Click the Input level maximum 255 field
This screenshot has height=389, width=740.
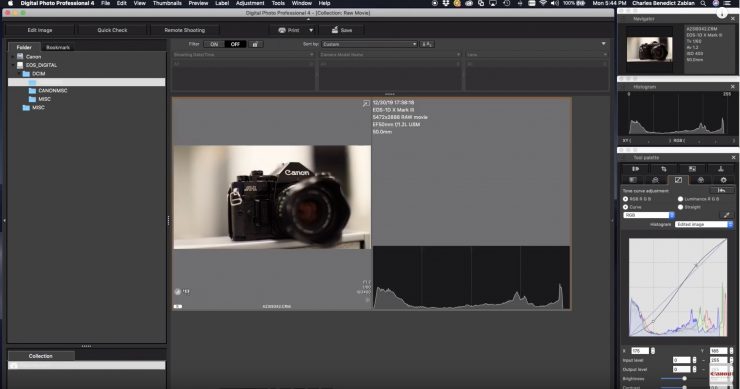tap(718, 360)
